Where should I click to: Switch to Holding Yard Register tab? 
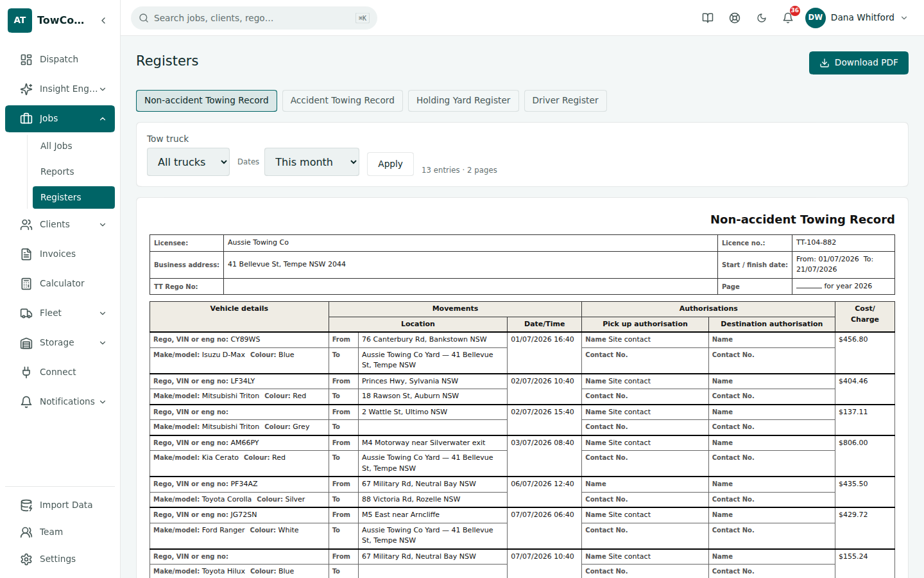[463, 101]
